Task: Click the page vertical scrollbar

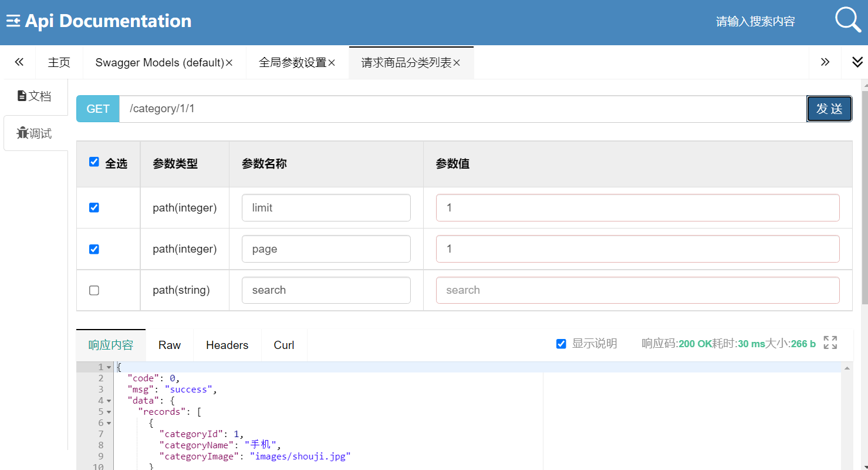Action: pyautogui.click(x=864, y=197)
